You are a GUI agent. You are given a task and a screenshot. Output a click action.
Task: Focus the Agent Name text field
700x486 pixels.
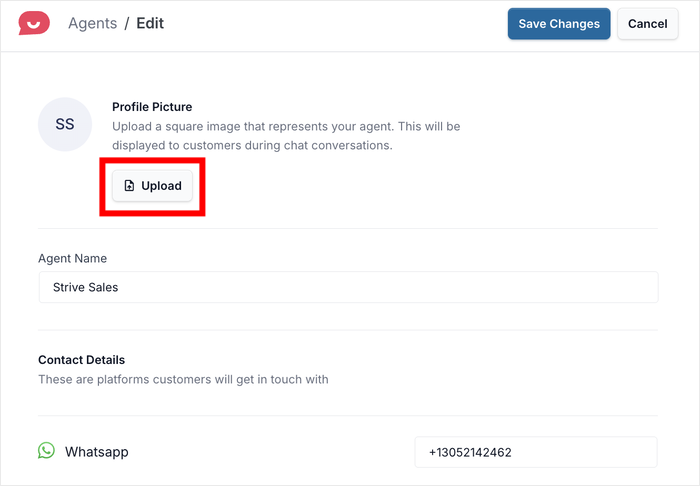[x=348, y=287]
